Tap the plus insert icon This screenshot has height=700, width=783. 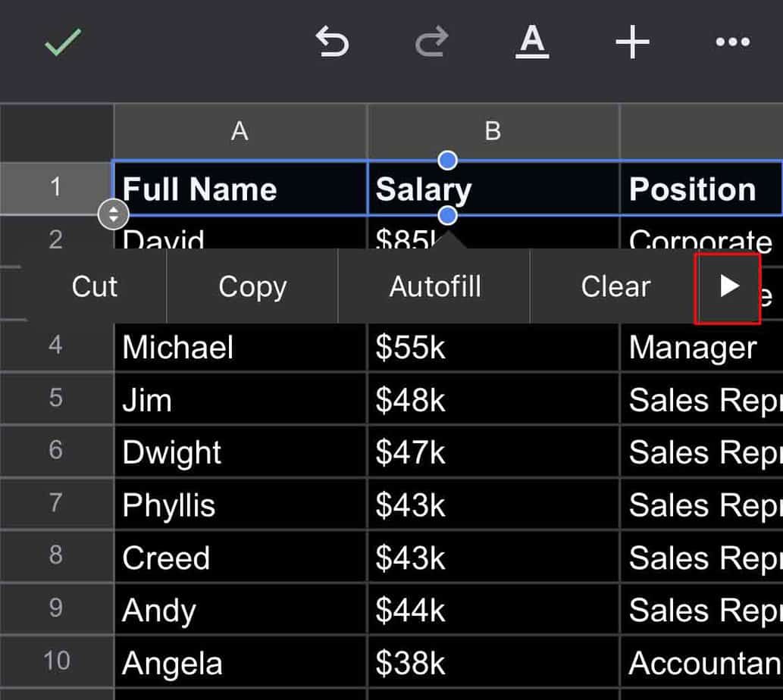point(632,42)
